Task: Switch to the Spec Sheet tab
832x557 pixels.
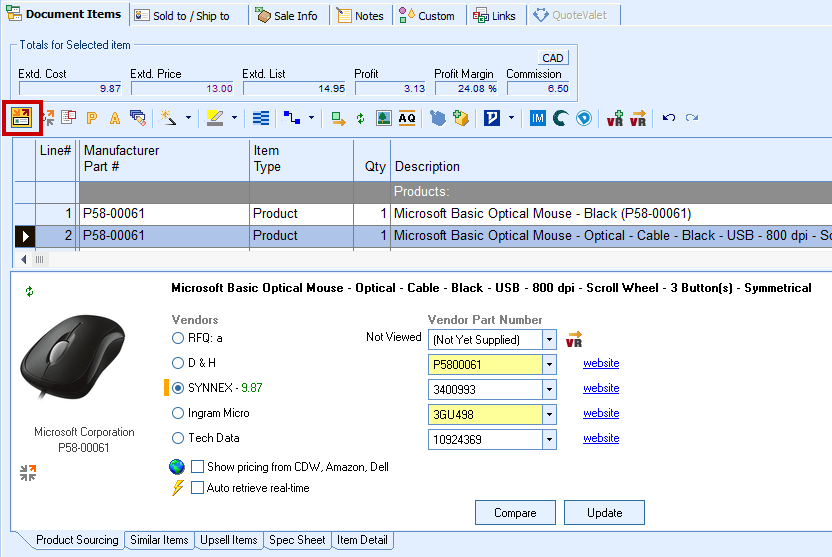Action: tap(297, 540)
